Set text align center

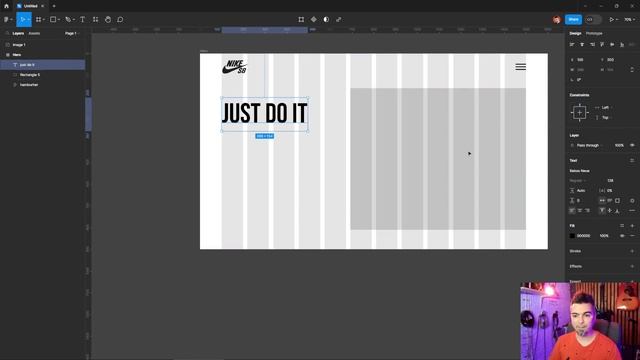pos(580,211)
